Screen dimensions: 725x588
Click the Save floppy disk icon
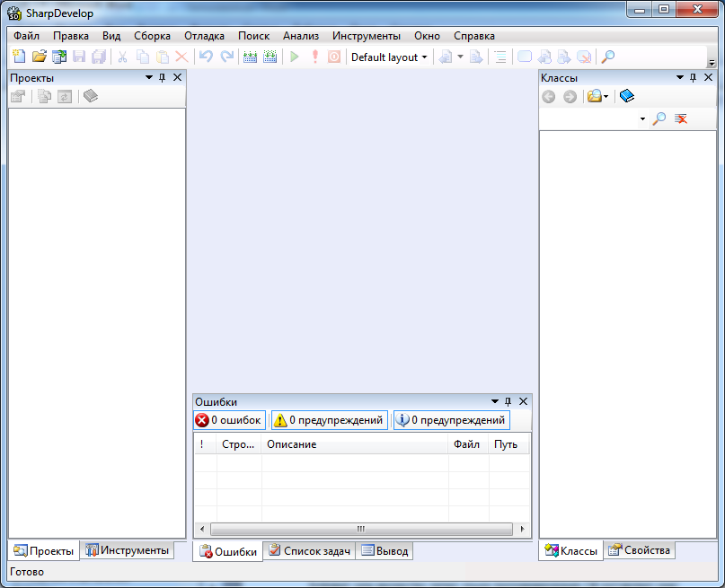pyautogui.click(x=79, y=57)
